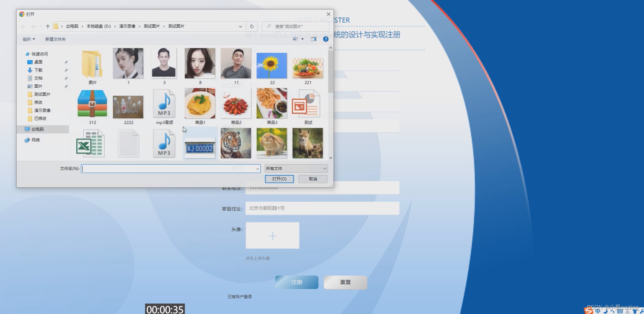The height and width of the screenshot is (314, 644).
Task: Open the 所有文件 file type dropdown
Action: coord(296,168)
